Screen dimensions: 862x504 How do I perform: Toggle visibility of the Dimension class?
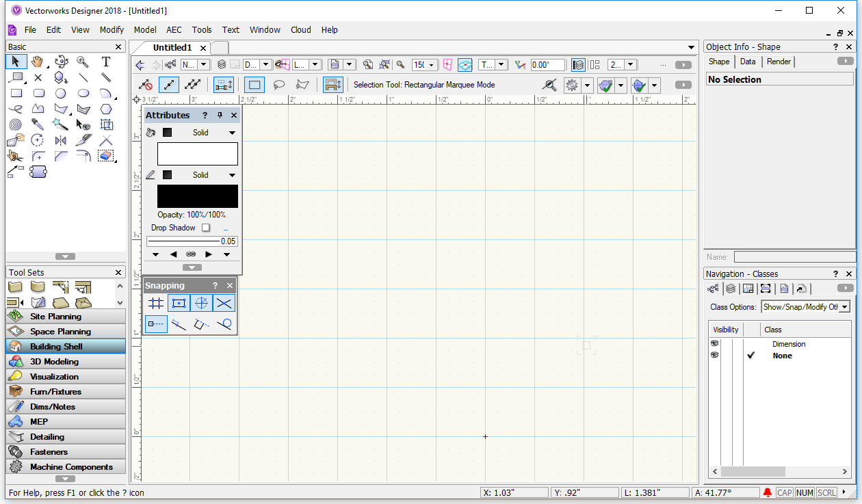[714, 344]
